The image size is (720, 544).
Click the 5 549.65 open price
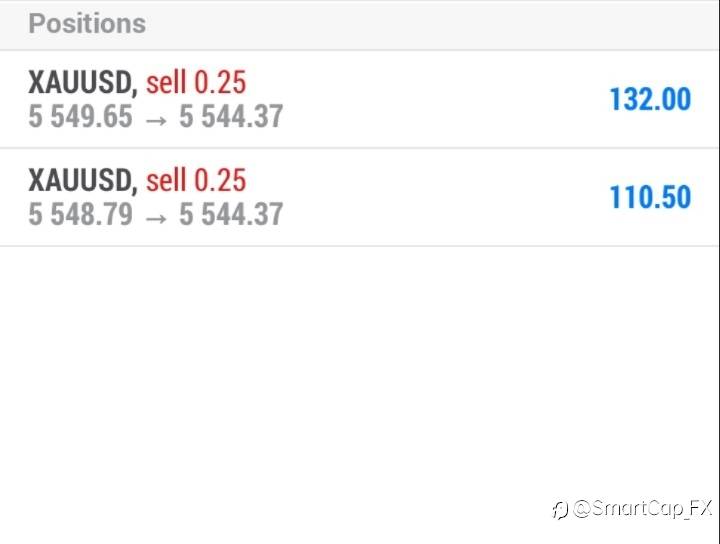pos(80,117)
